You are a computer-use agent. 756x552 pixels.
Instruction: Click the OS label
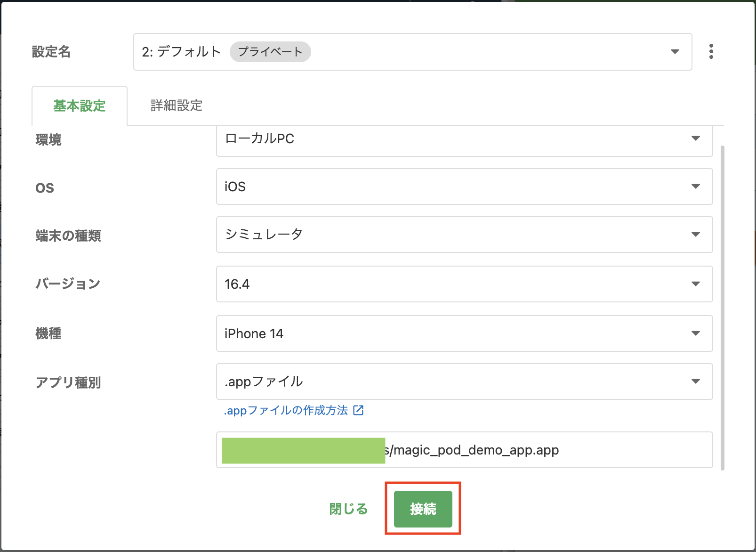tap(45, 188)
